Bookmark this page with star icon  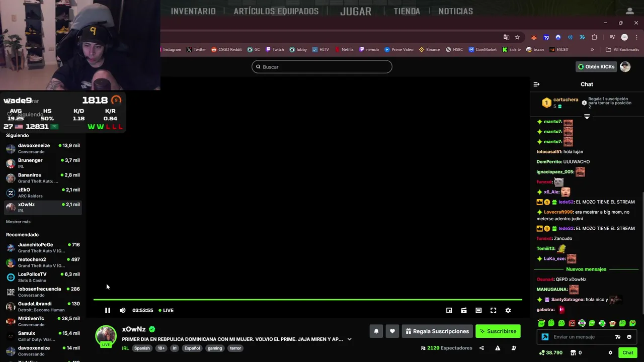click(x=517, y=37)
